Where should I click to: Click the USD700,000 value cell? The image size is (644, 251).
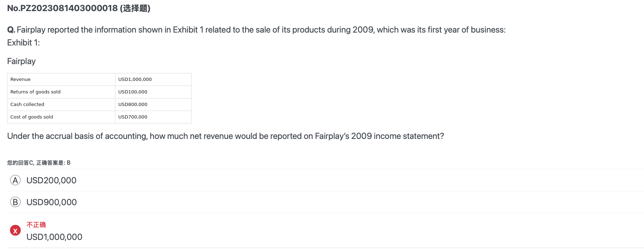click(x=153, y=117)
